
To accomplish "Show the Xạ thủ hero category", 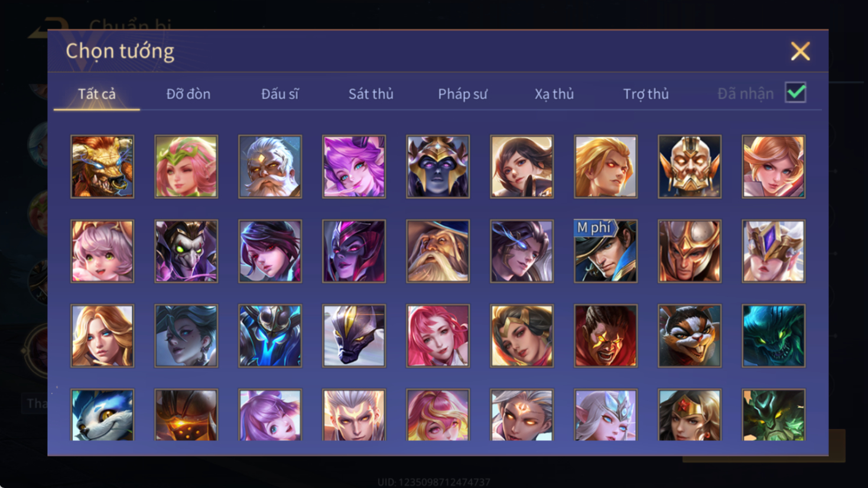I will coord(554,94).
